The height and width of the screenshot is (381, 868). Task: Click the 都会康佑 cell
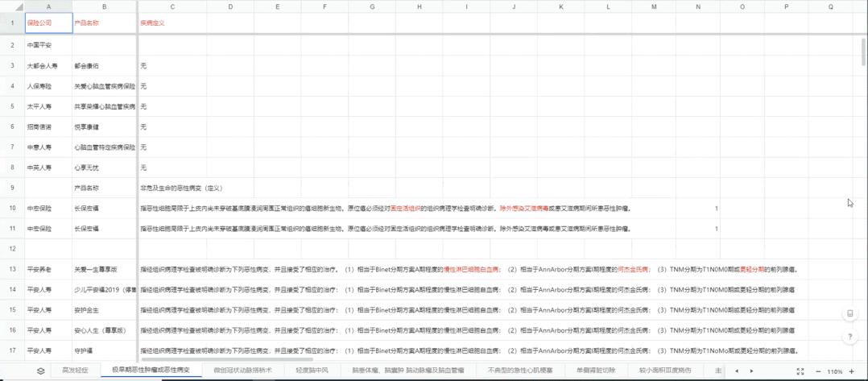pos(105,65)
